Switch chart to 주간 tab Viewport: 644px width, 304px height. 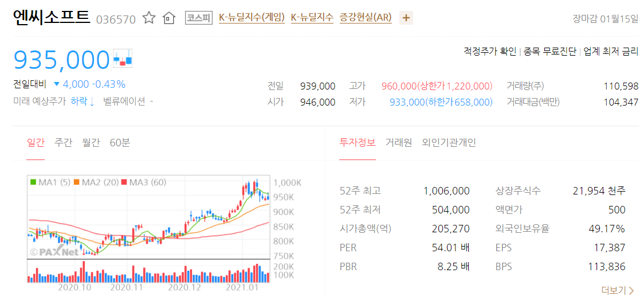coord(63,143)
